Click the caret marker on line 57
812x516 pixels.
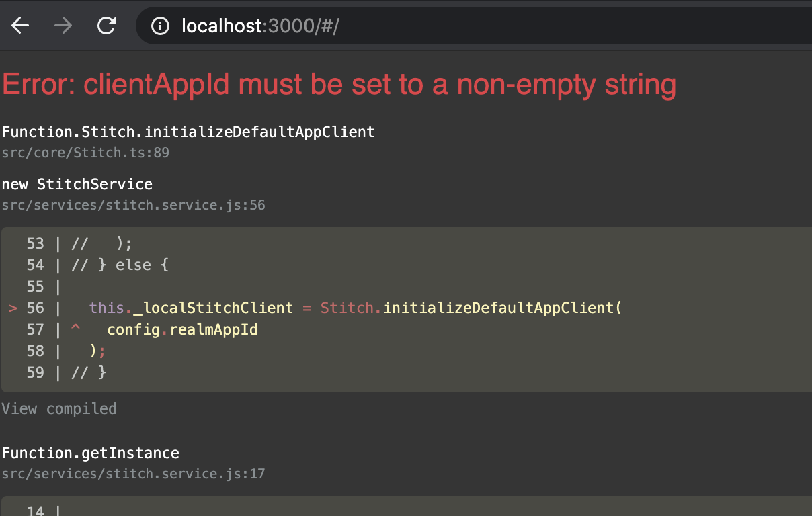tap(75, 329)
